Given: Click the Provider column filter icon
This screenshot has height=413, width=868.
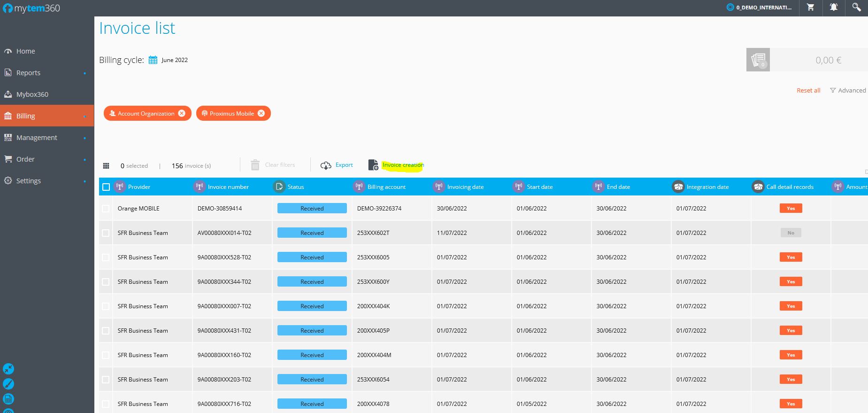Looking at the screenshot, I should tap(120, 187).
